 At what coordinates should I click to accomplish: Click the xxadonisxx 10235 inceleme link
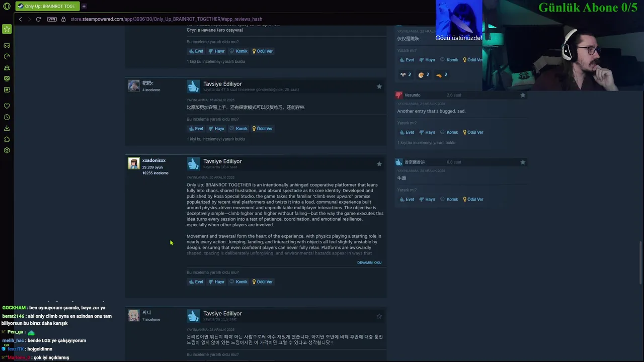(155, 173)
